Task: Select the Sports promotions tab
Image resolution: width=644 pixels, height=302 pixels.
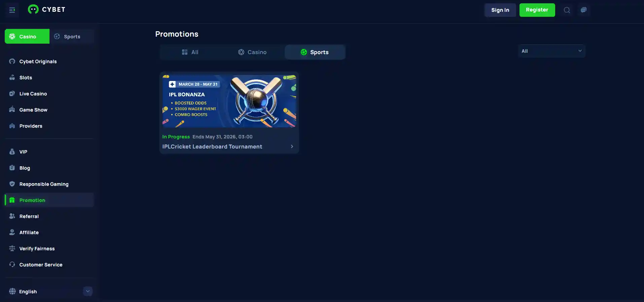Action: [315, 52]
